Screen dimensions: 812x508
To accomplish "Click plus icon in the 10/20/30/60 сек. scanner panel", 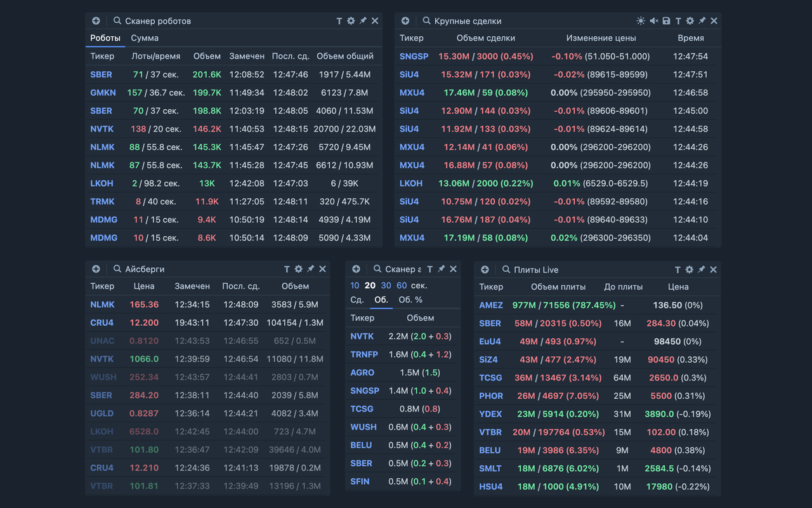I will [356, 269].
